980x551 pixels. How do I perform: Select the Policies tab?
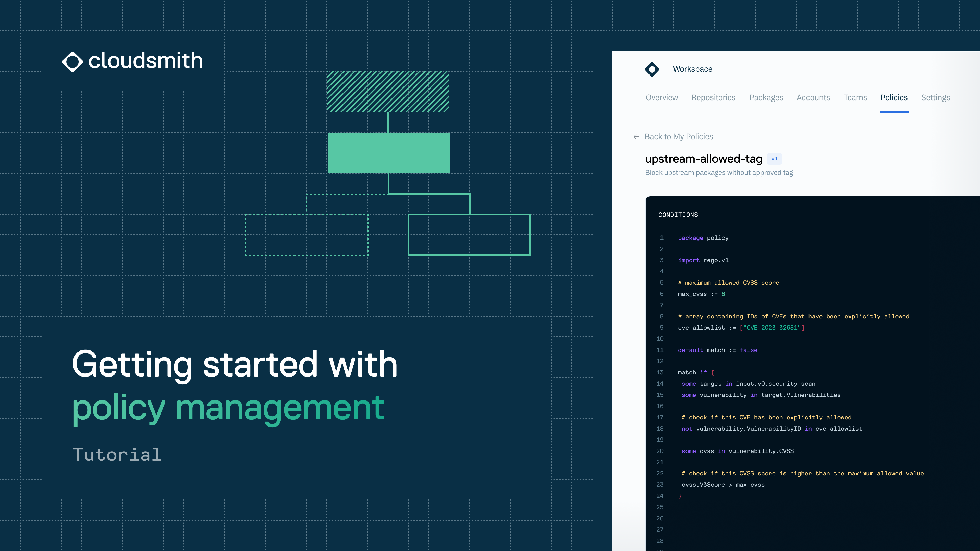[x=894, y=98]
